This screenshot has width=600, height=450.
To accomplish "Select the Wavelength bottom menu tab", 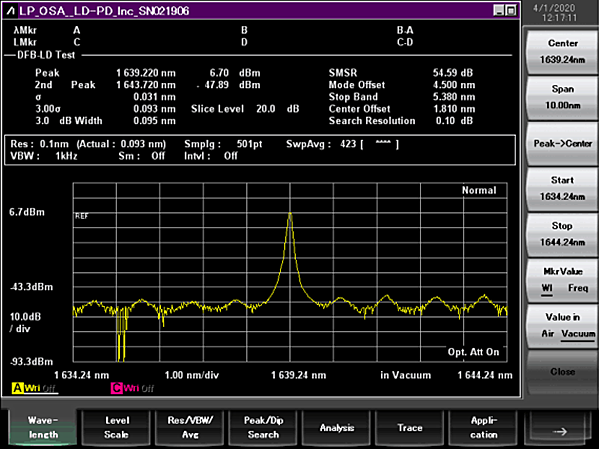I will 43,427.
